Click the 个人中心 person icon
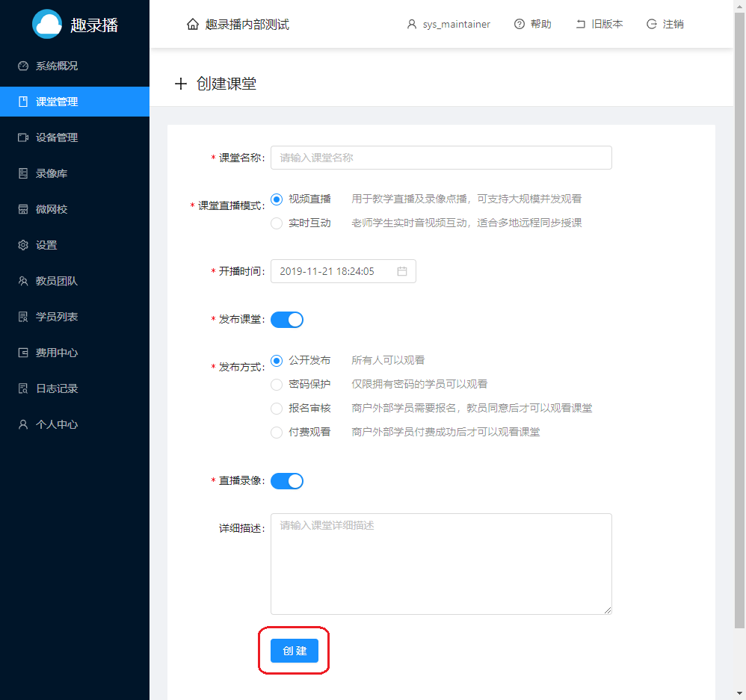 point(23,424)
